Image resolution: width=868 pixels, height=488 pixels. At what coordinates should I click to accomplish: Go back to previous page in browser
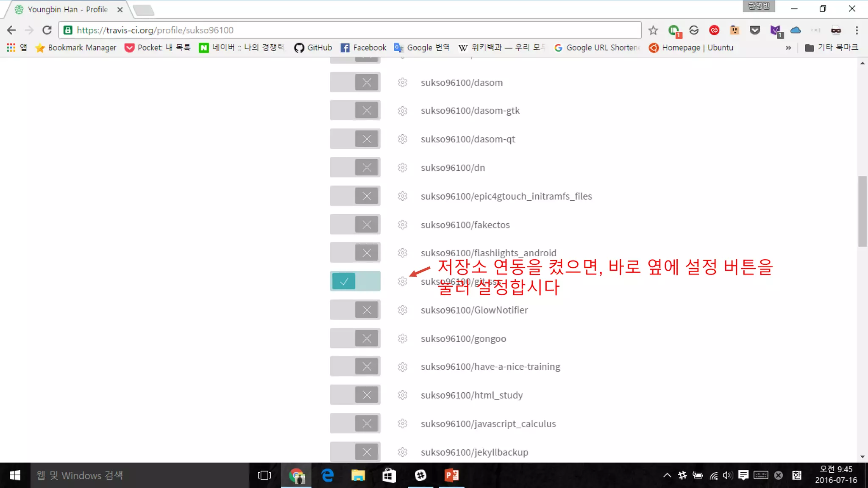(x=11, y=30)
